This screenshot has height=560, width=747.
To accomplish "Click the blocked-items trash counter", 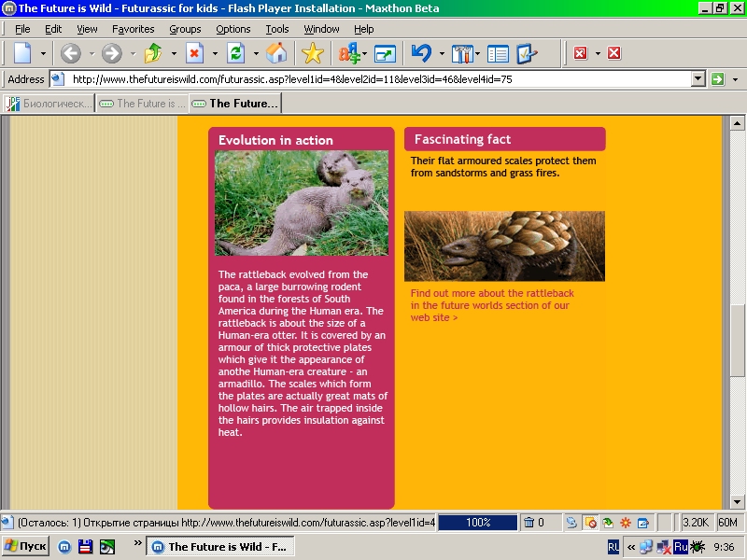I will pyautogui.click(x=539, y=523).
